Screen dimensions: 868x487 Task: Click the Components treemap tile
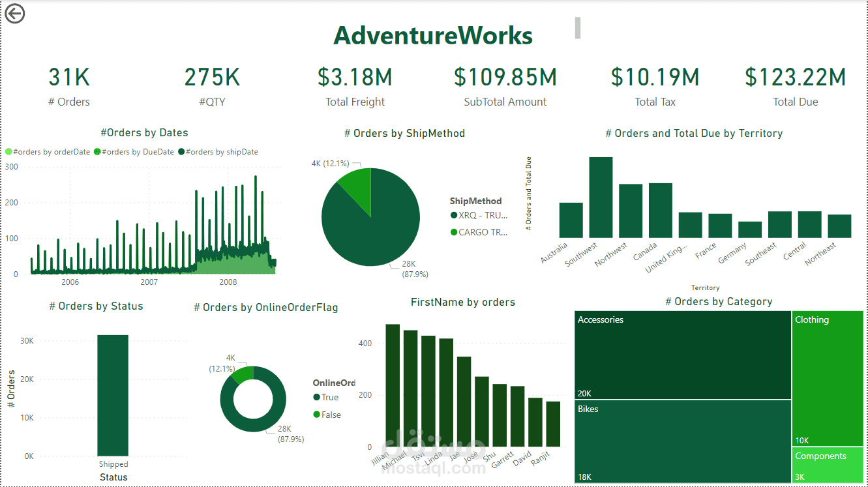click(x=828, y=465)
